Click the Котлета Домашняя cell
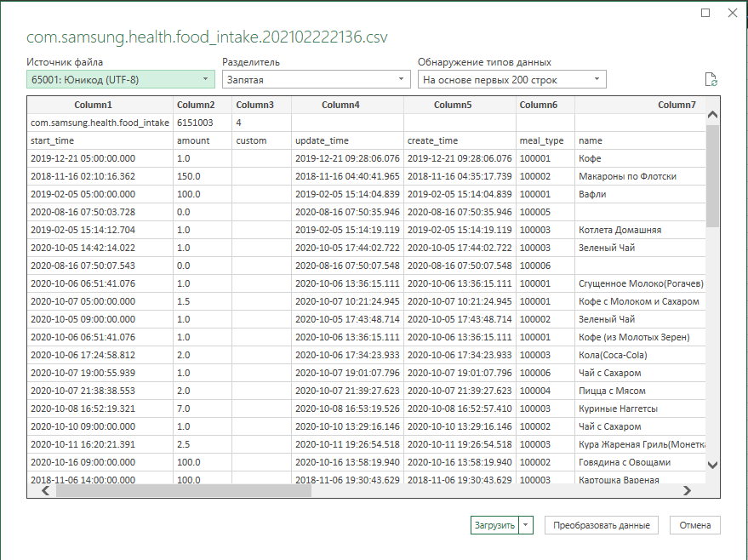 (640, 230)
